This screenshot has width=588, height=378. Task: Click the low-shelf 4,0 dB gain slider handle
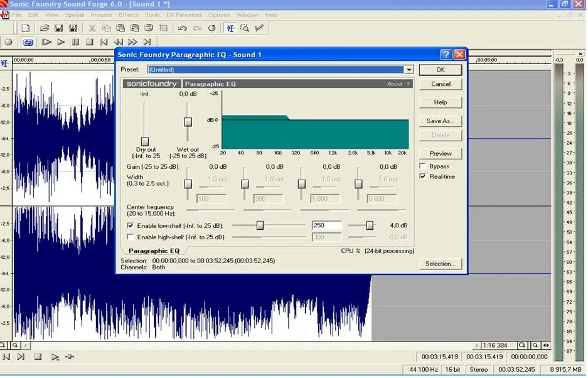pyautogui.click(x=370, y=225)
